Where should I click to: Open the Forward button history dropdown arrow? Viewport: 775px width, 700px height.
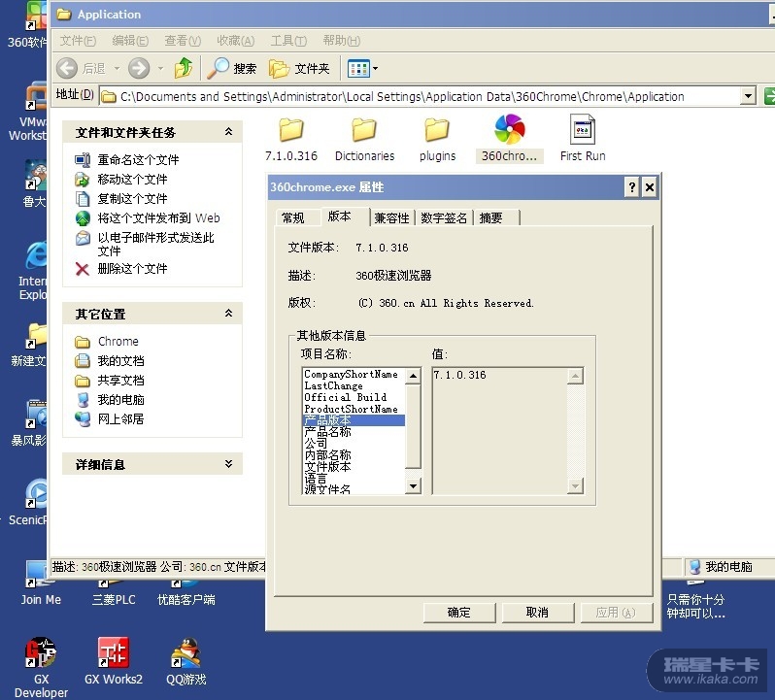click(x=160, y=68)
